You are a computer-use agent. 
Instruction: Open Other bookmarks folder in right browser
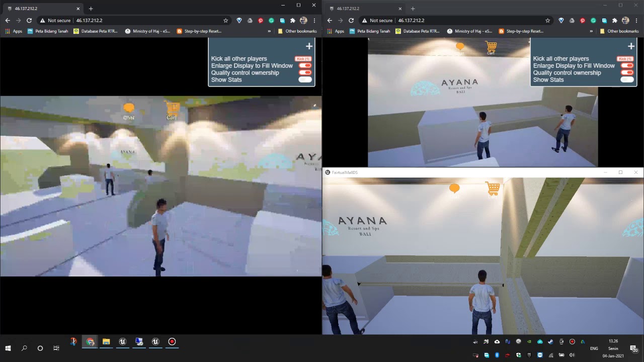(619, 31)
